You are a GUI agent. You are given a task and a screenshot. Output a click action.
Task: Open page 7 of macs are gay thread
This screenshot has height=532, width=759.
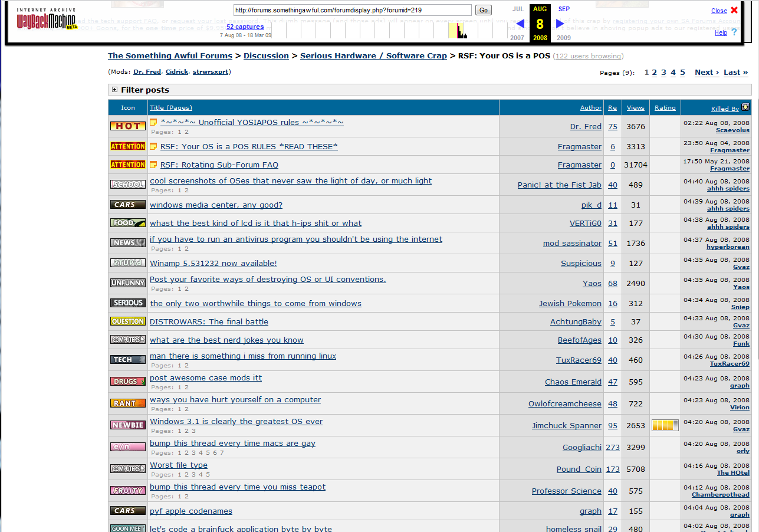tap(222, 453)
